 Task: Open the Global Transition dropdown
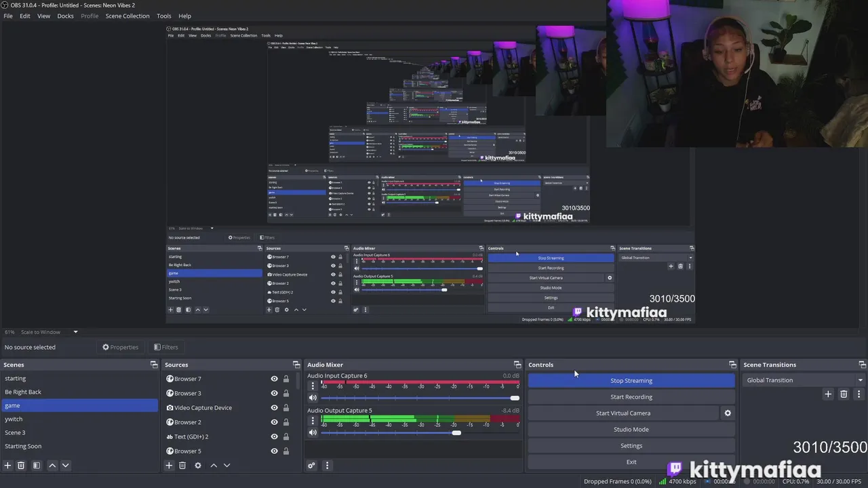tap(804, 380)
